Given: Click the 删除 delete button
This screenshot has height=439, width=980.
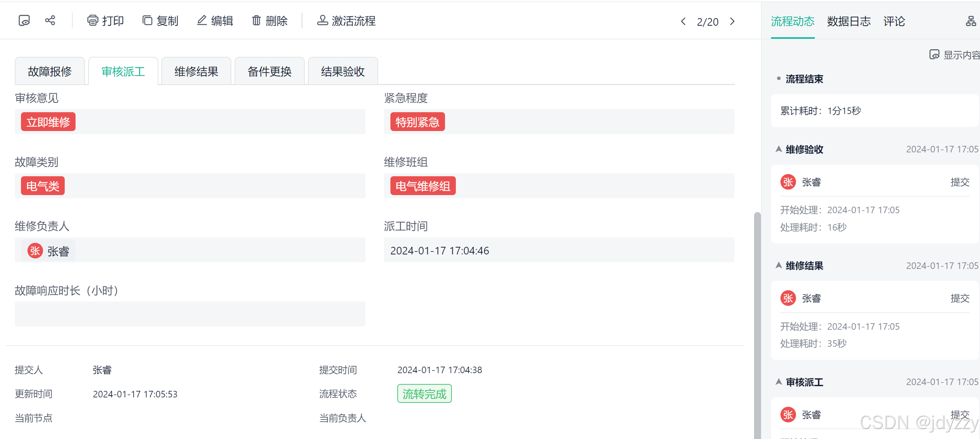Looking at the screenshot, I should click(x=269, y=21).
